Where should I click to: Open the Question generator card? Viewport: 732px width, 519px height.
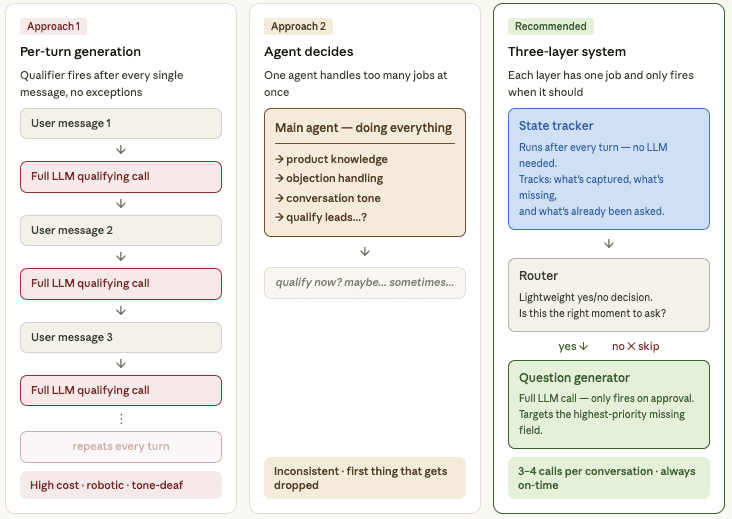click(609, 404)
